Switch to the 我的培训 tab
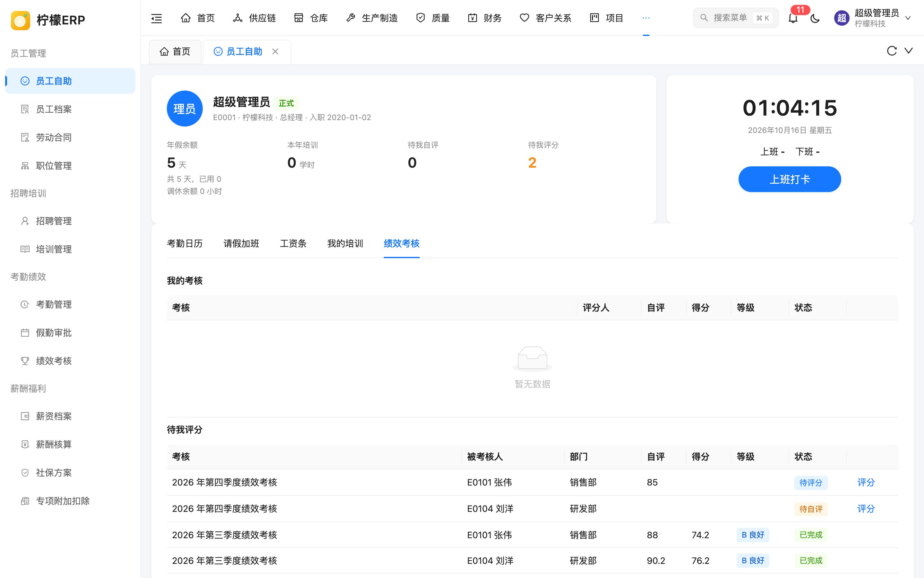 pos(345,243)
